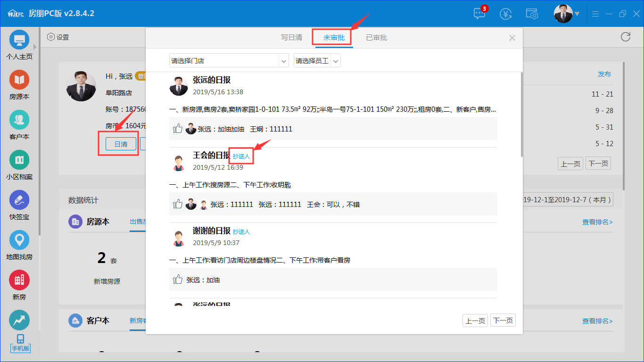Switch to 未审批 tab
The image size is (644, 362).
[x=334, y=38]
